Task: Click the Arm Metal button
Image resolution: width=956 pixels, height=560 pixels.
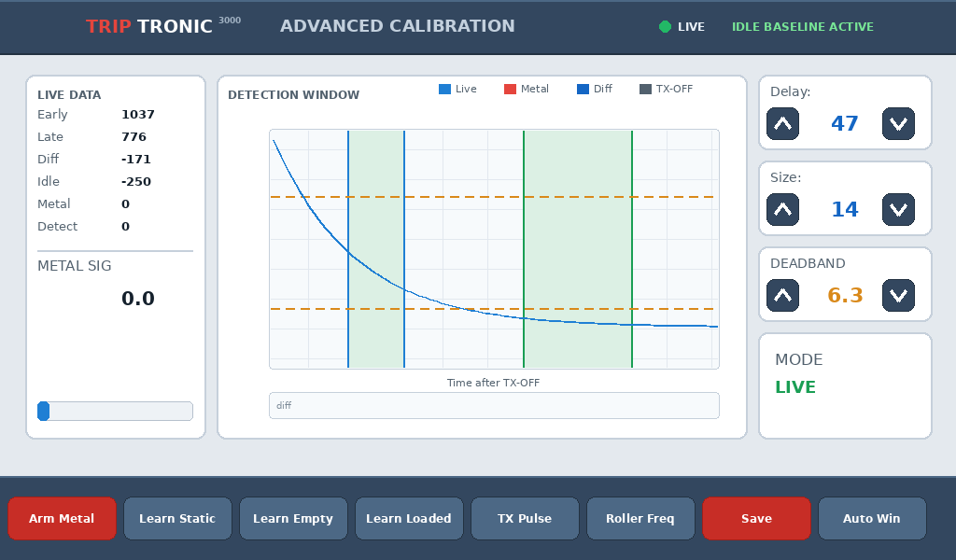Action: [x=62, y=519]
